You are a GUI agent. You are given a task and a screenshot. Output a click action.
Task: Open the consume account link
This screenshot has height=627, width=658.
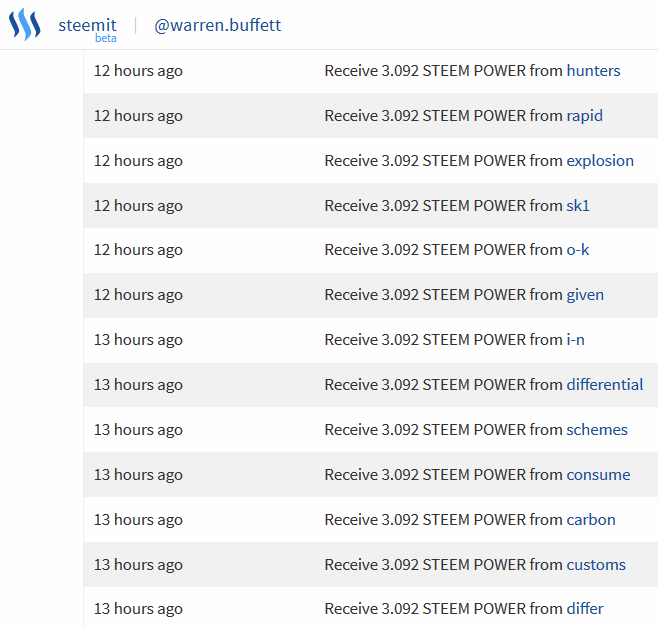click(x=598, y=475)
